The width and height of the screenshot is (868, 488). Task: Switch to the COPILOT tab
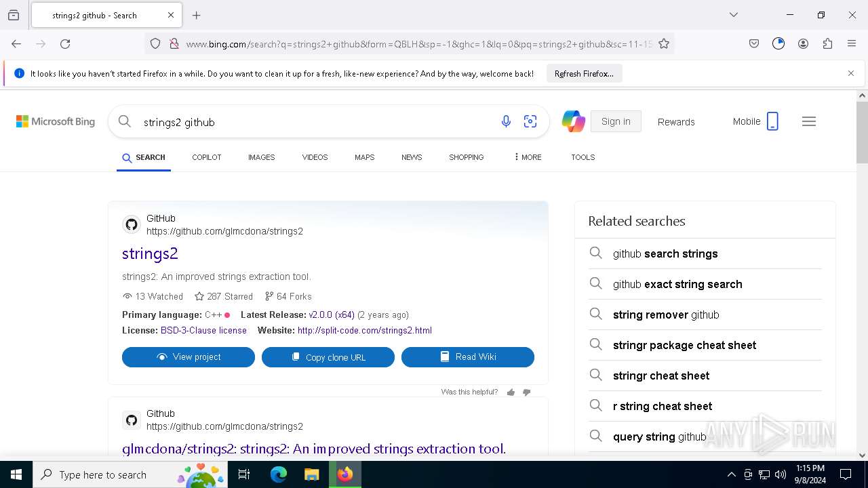(207, 157)
